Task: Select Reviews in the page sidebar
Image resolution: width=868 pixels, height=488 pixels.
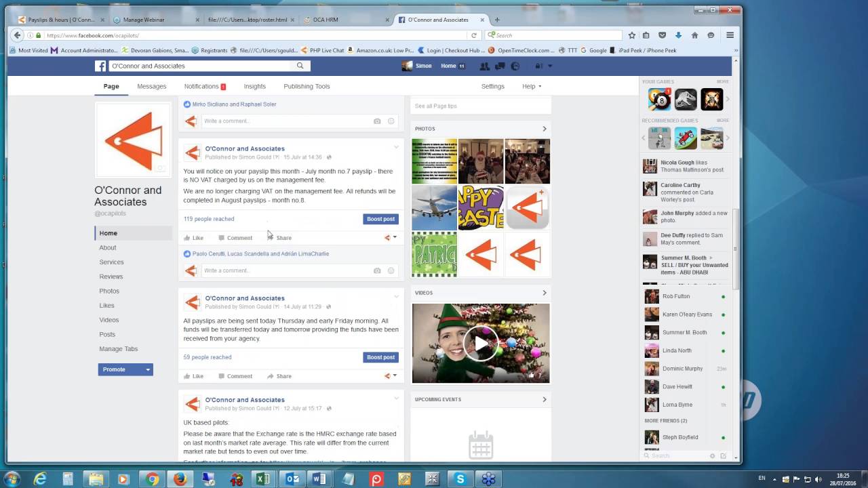Action: click(x=111, y=277)
